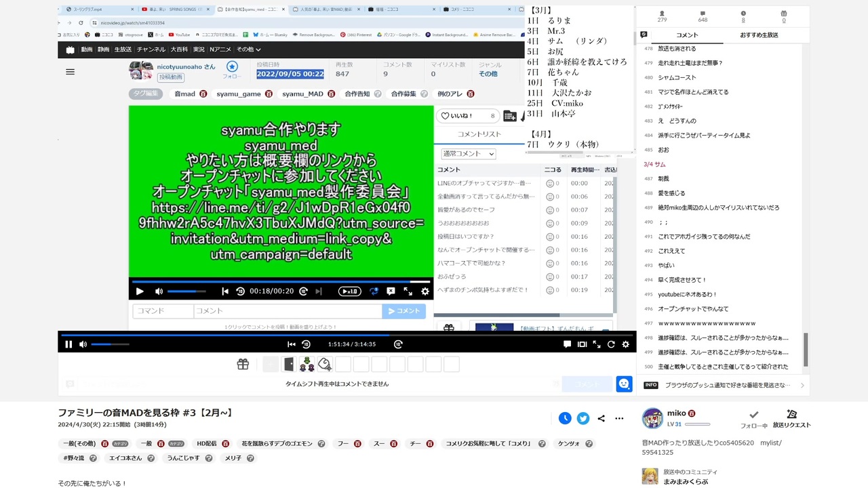
Task: Select the door item icon
Action: [x=289, y=365]
